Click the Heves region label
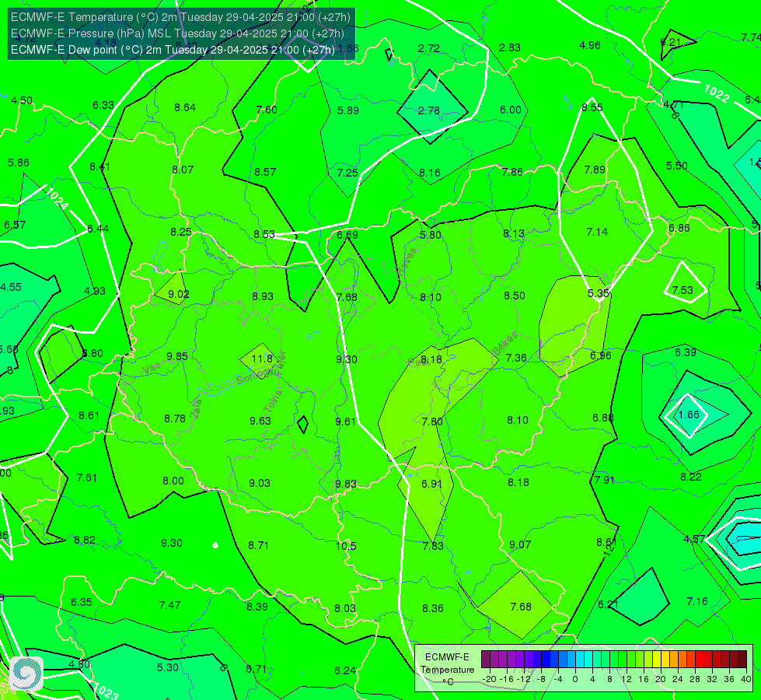761x700 pixels. pyautogui.click(x=407, y=261)
